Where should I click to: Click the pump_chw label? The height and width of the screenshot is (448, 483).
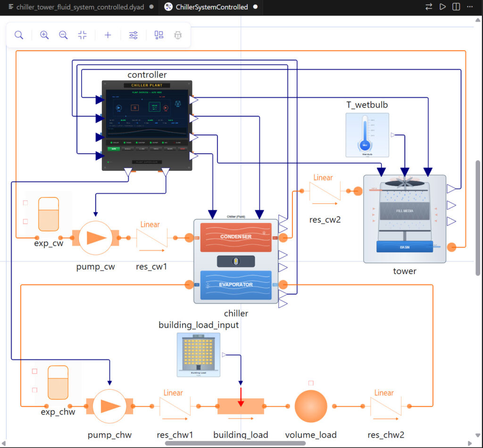(x=109, y=435)
